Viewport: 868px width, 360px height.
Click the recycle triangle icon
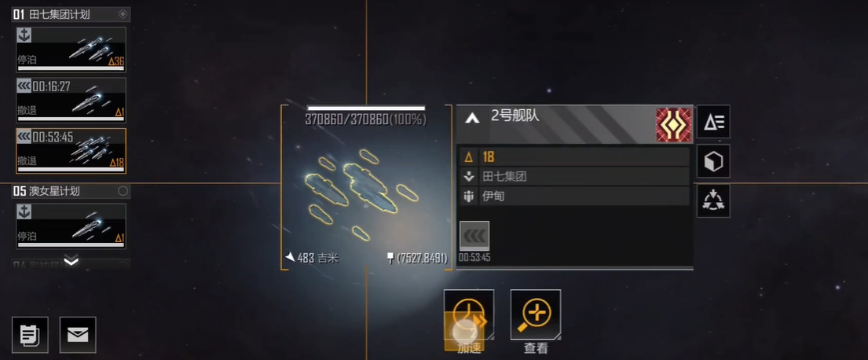tap(713, 200)
